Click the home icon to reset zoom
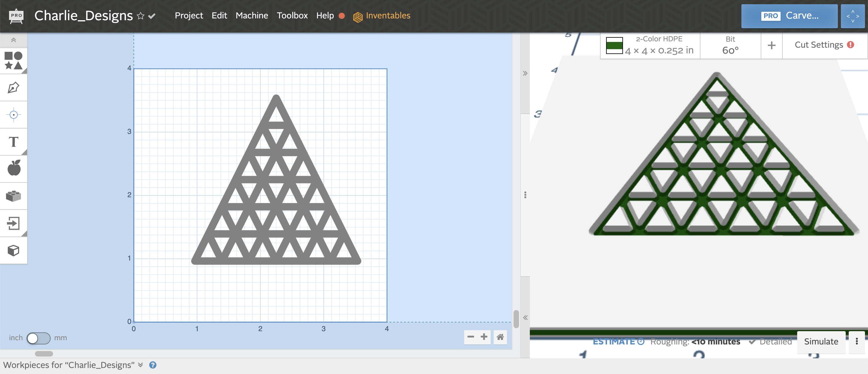 (x=500, y=337)
